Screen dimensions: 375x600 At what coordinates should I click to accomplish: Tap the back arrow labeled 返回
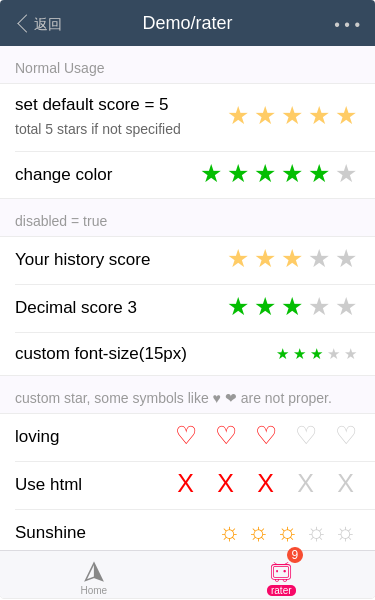coord(39,24)
